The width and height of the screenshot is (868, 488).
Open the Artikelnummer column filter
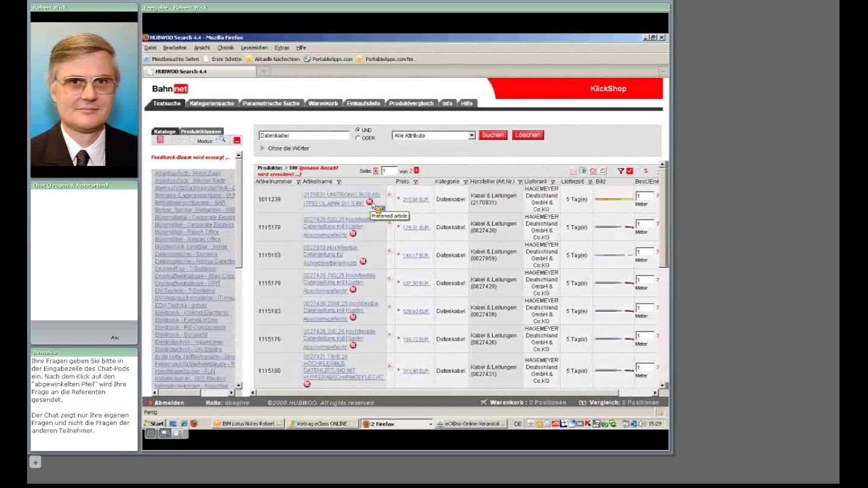298,182
